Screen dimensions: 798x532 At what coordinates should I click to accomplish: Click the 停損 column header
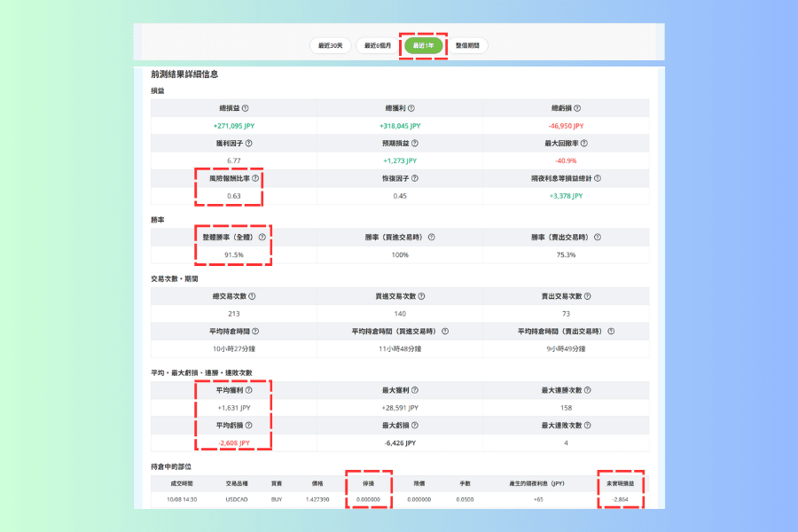369,483
